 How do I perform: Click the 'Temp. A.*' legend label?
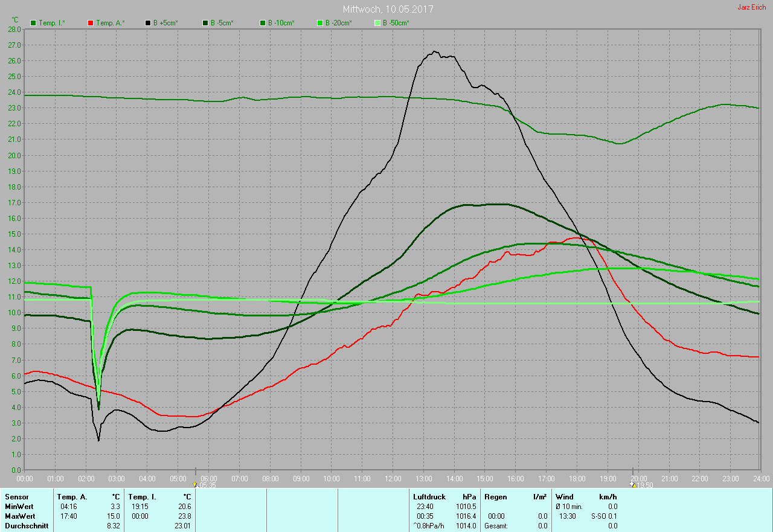(x=110, y=23)
